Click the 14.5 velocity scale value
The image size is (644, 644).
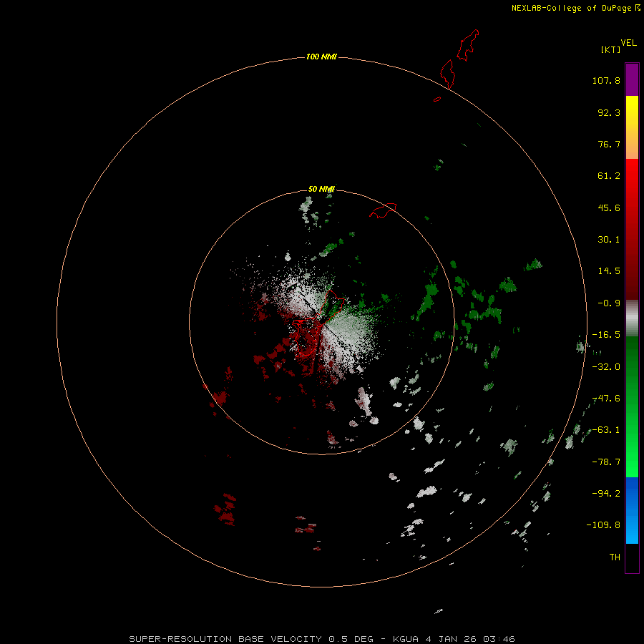(609, 271)
